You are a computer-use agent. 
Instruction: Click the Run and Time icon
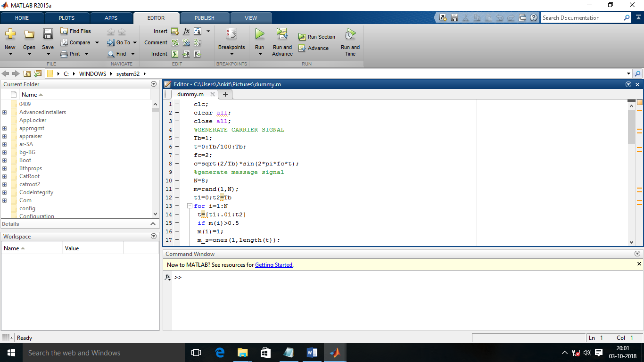350,34
